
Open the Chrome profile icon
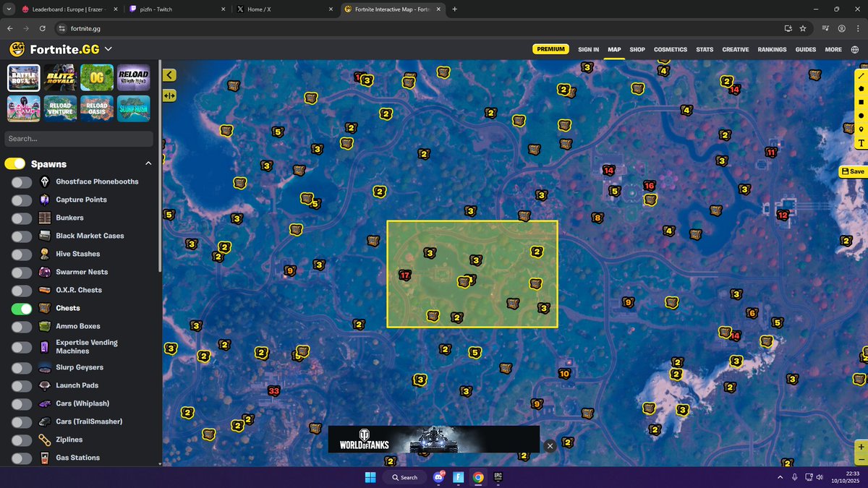[842, 28]
